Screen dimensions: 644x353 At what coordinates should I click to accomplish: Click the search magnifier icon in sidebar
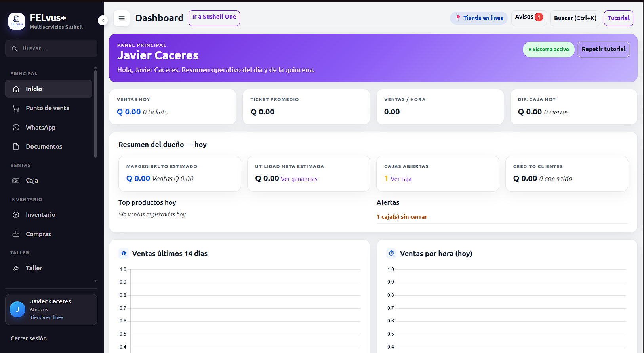(x=15, y=48)
